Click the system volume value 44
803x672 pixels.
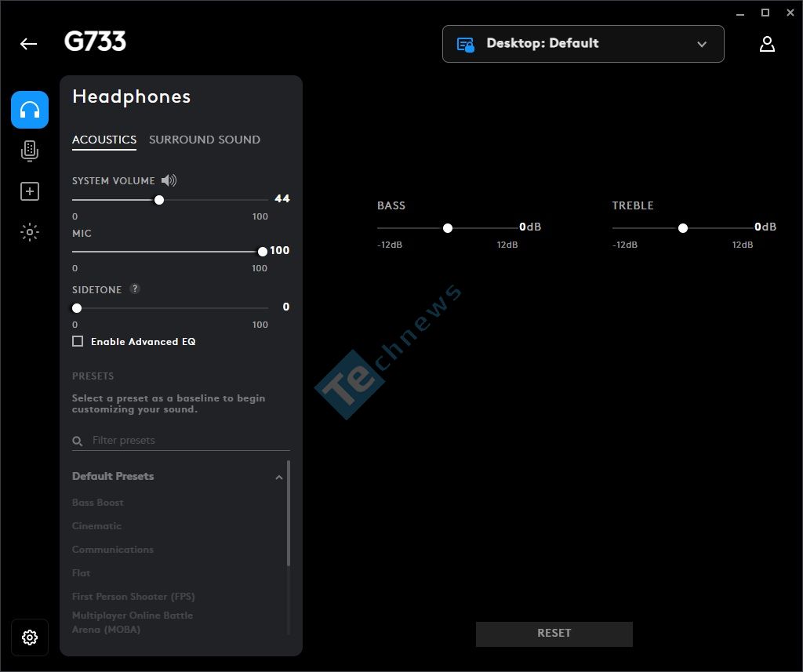coord(282,198)
